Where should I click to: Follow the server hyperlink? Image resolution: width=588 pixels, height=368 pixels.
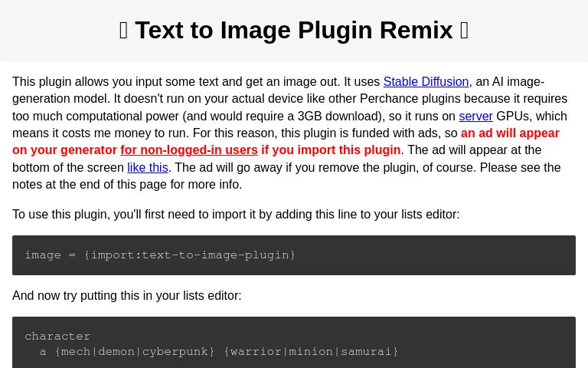475,116
